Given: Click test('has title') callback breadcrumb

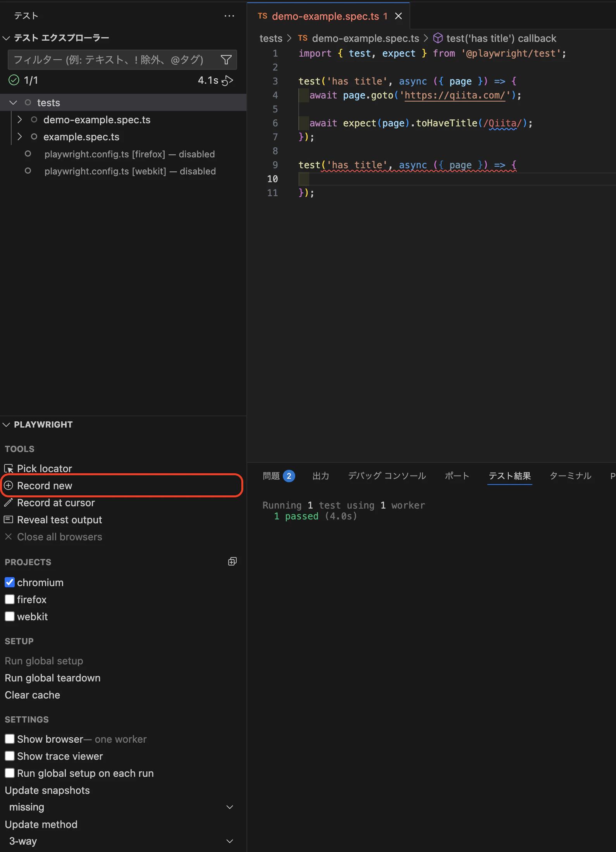Looking at the screenshot, I should [501, 38].
